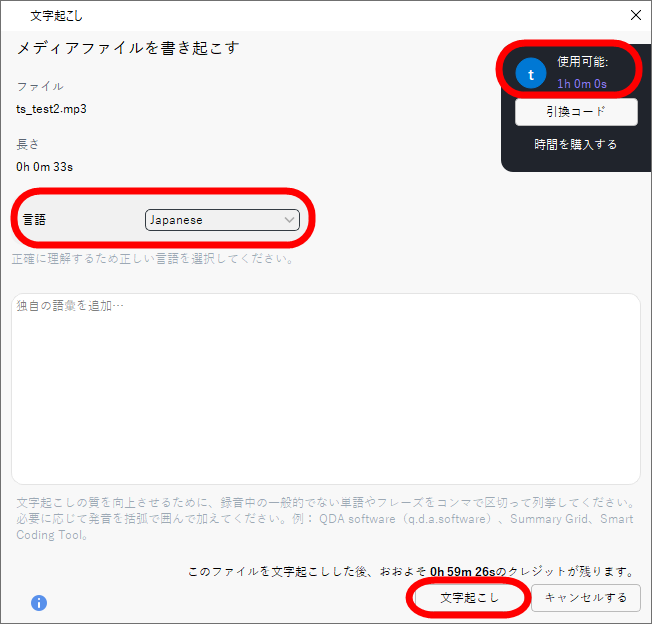
Task: Click the custom vocabulary text area
Action: tap(326, 389)
